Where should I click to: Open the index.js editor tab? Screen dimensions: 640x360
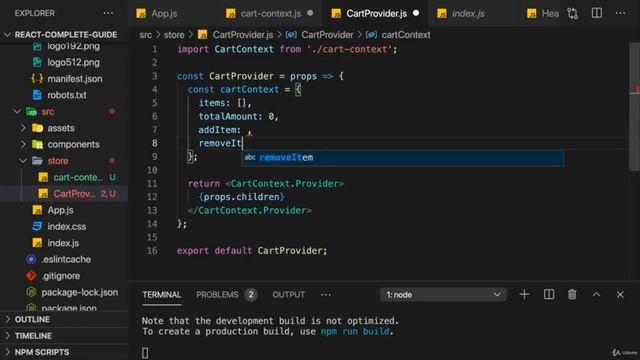pos(468,13)
